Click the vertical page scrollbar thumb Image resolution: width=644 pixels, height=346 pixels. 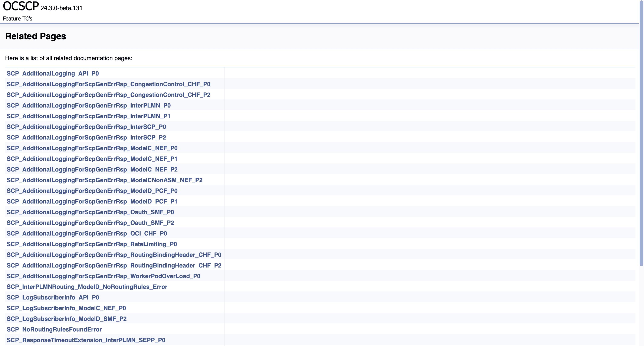[x=641, y=133]
